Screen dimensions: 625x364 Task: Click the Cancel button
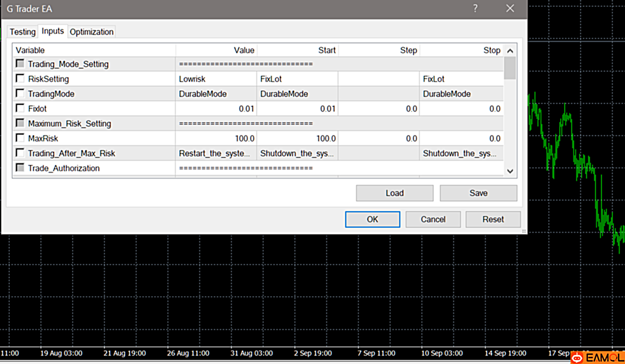click(433, 219)
